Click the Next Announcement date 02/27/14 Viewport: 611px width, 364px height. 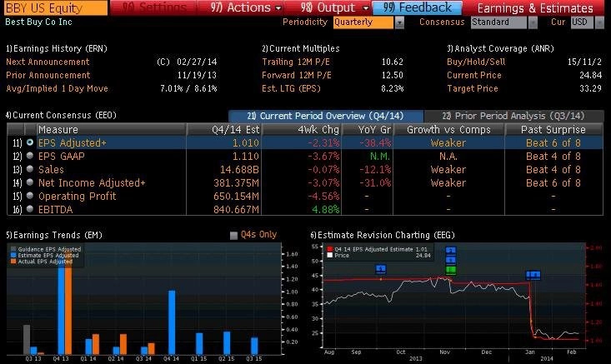pos(197,62)
